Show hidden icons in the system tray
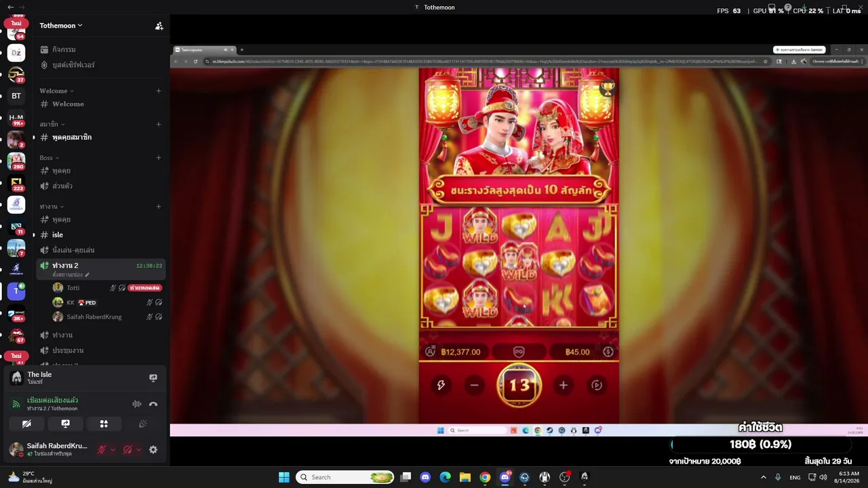This screenshot has width=868, height=488. (x=763, y=477)
